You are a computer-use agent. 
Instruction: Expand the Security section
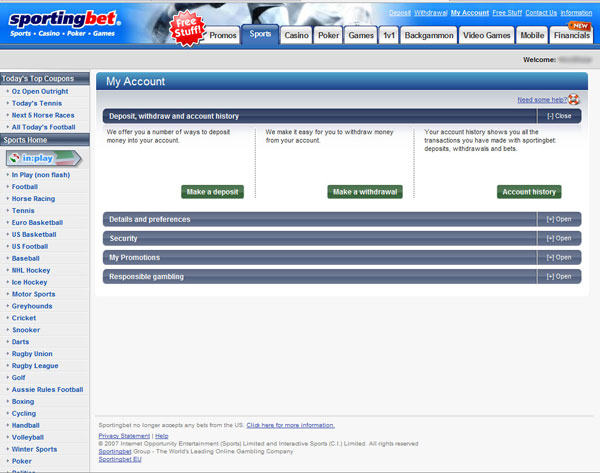click(x=559, y=238)
